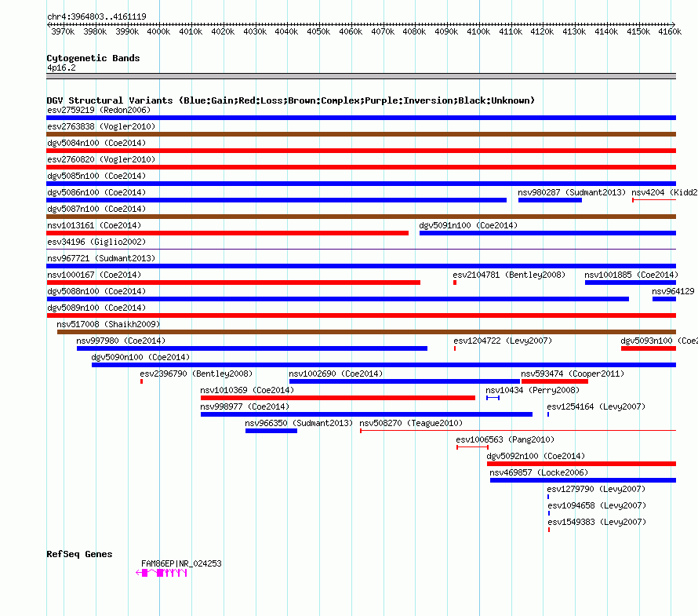Click esv1094658 (Levy2007) variant label

tap(597, 505)
